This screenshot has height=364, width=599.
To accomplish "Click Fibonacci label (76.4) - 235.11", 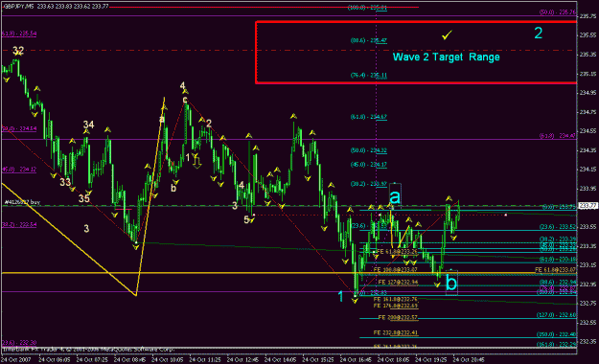I will click(x=369, y=76).
